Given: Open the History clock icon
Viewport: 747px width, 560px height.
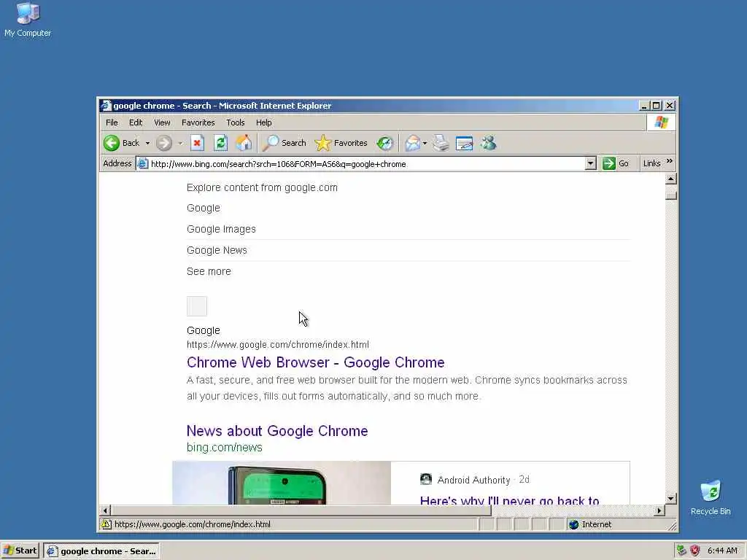Looking at the screenshot, I should coord(384,143).
